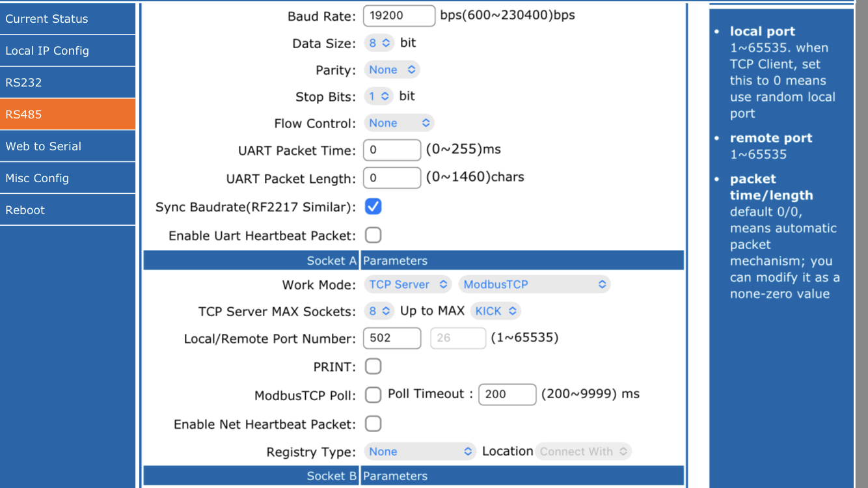Viewport: 868px width, 488px height.
Task: Open RS232 settings page
Action: coord(68,83)
